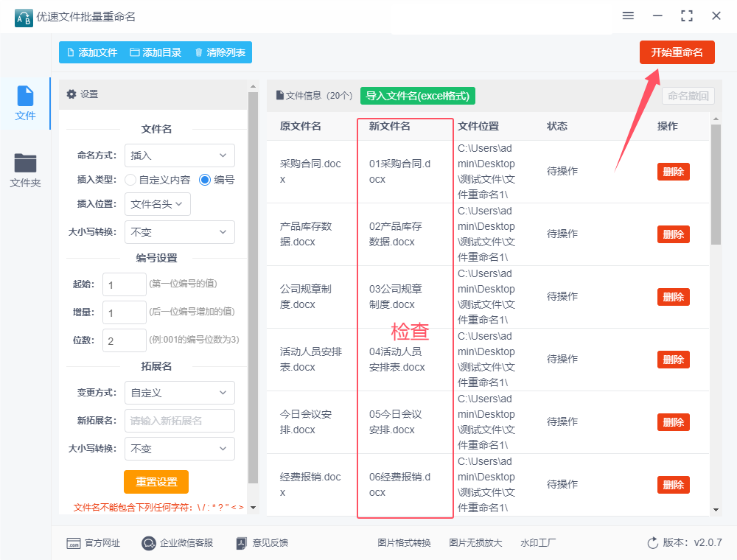The width and height of the screenshot is (737, 560).
Task: Click new name 03公司规章制度.docx cell
Action: pyautogui.click(x=396, y=297)
